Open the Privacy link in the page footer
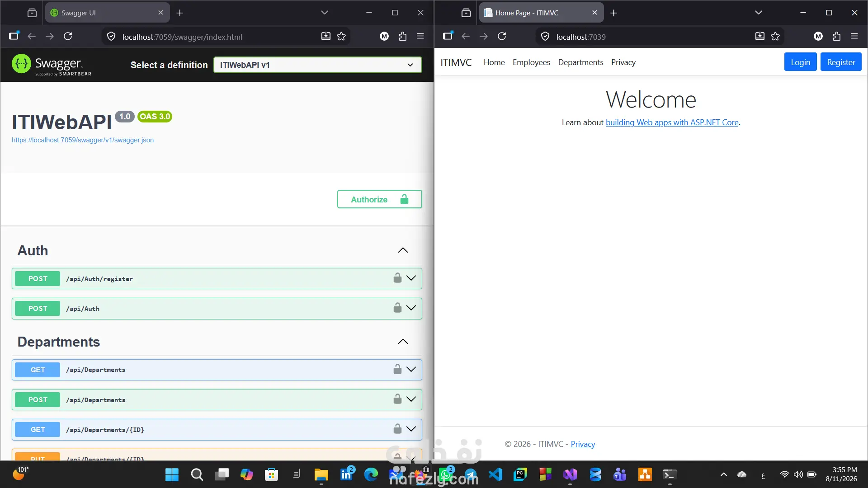This screenshot has width=868, height=488. (583, 444)
